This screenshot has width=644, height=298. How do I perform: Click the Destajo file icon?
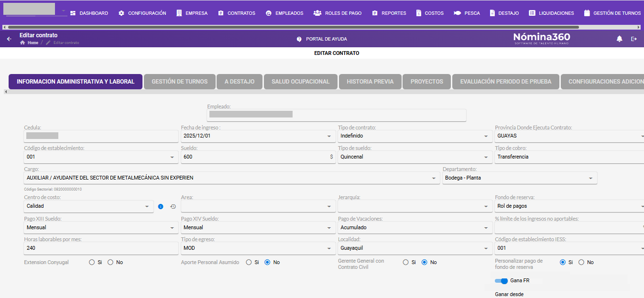(x=492, y=13)
